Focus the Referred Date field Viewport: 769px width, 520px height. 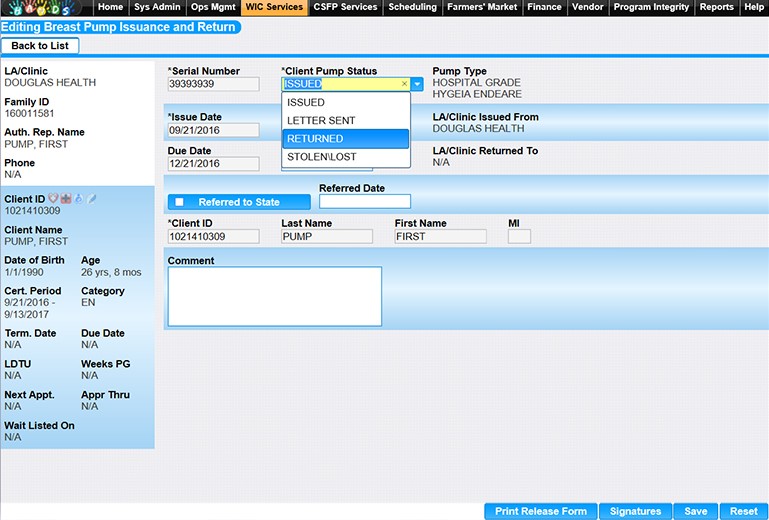point(364,201)
